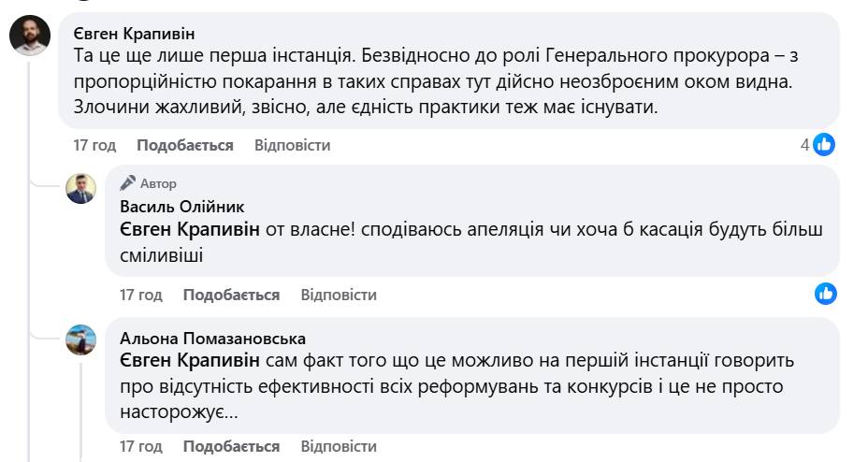Open Василь Олійник's profile from his name
The image size is (868, 462).
183,207
